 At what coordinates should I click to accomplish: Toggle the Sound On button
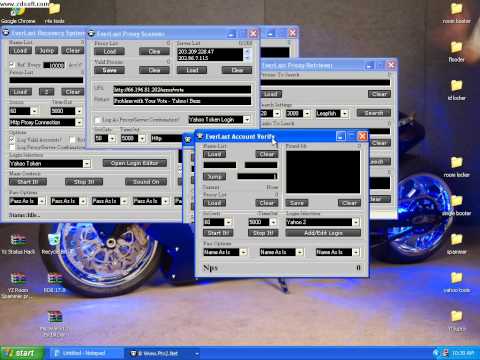coord(146,182)
